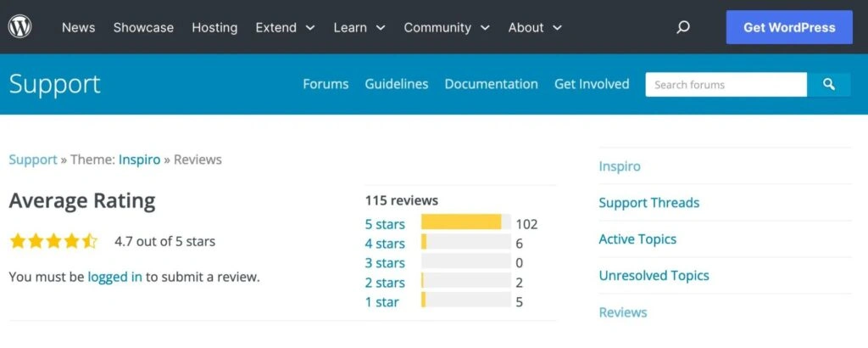Click the Get WordPress button
The width and height of the screenshot is (868, 348).
[x=789, y=27]
